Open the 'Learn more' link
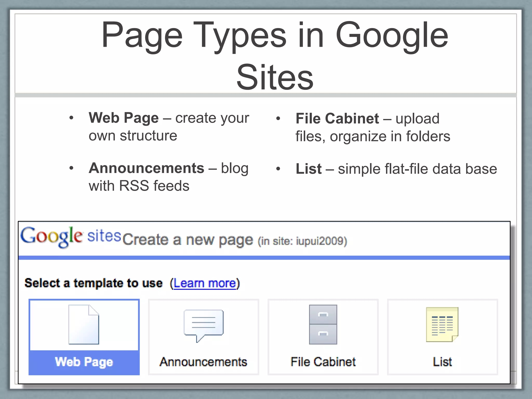The width and height of the screenshot is (532, 399). click(x=205, y=283)
